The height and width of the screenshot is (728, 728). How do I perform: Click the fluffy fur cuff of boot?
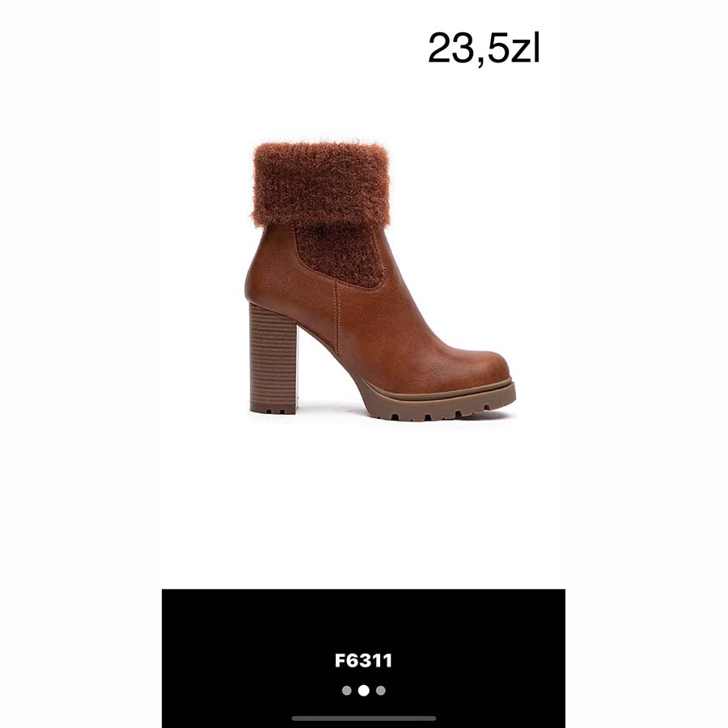[320, 183]
